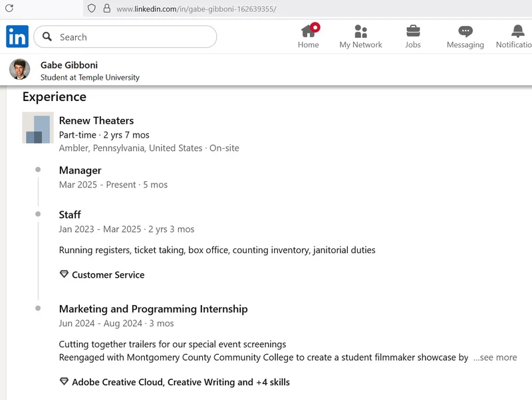Select the Manager position title

[x=80, y=170]
